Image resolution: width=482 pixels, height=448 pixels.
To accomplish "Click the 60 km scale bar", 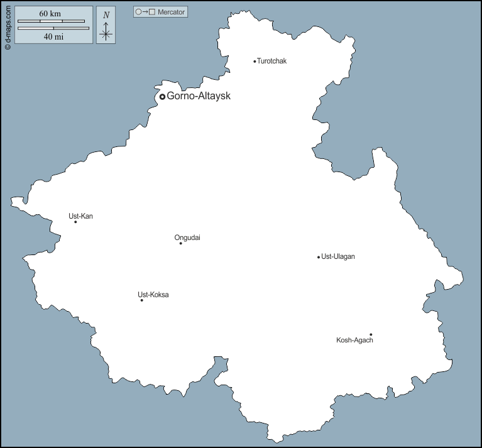I will pos(51,21).
